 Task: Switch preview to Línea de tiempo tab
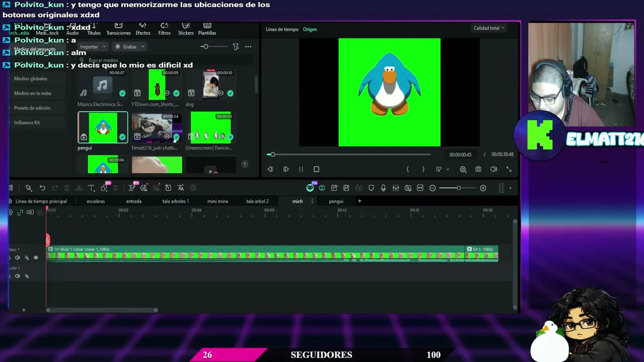tap(282, 29)
